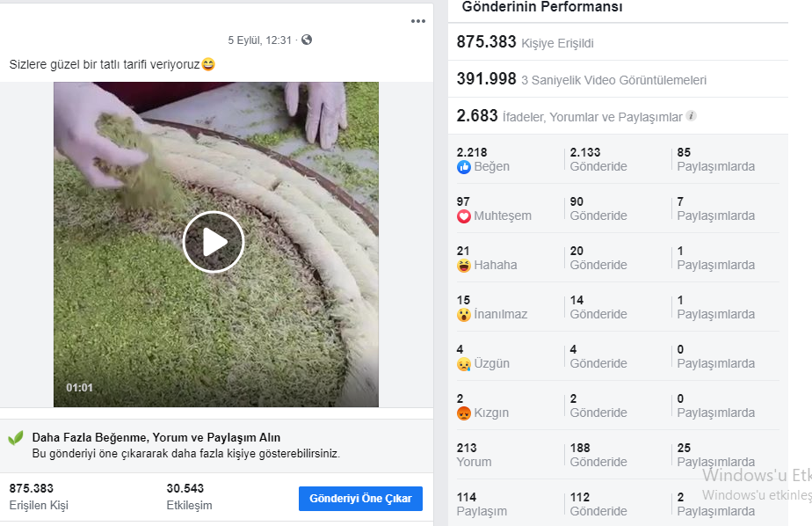Viewport: 812px width, 526px height.
Task: Click the red Muhteşem heart icon
Action: 463,216
